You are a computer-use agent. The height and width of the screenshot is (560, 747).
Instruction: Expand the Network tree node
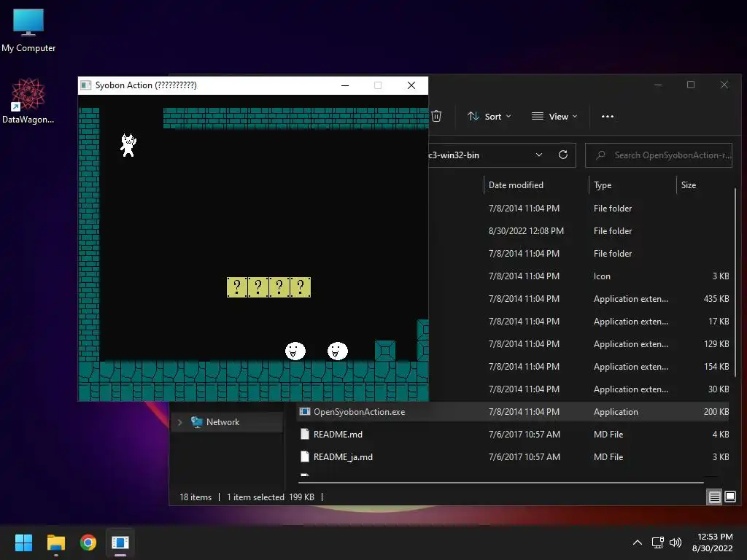point(179,422)
